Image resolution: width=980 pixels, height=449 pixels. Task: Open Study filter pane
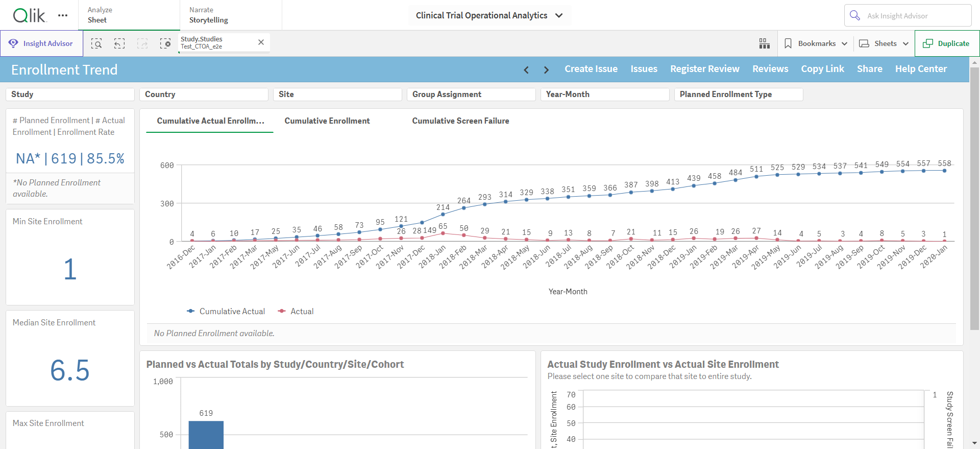tap(70, 94)
